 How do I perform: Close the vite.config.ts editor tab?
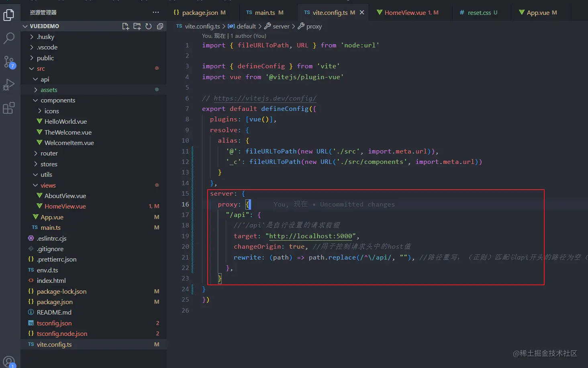362,12
